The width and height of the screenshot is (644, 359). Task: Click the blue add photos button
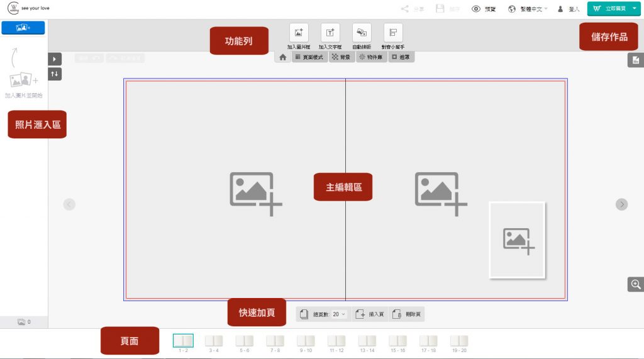tap(23, 28)
